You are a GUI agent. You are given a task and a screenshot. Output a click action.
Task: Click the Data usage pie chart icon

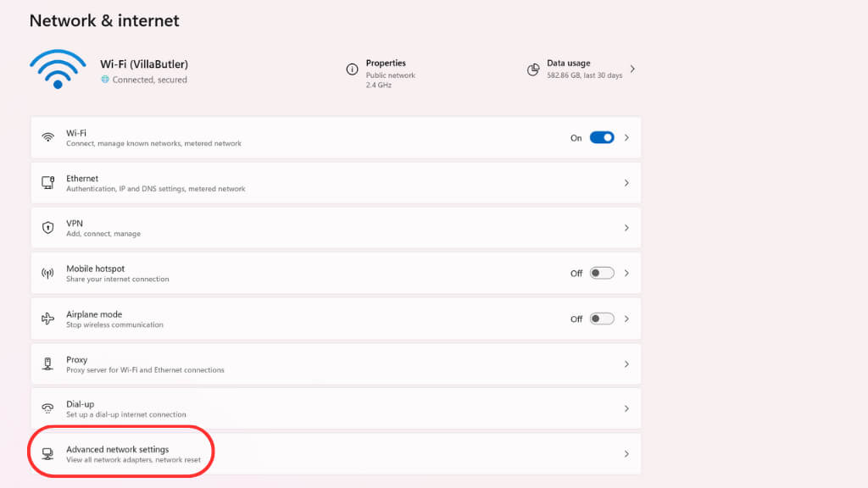533,69
